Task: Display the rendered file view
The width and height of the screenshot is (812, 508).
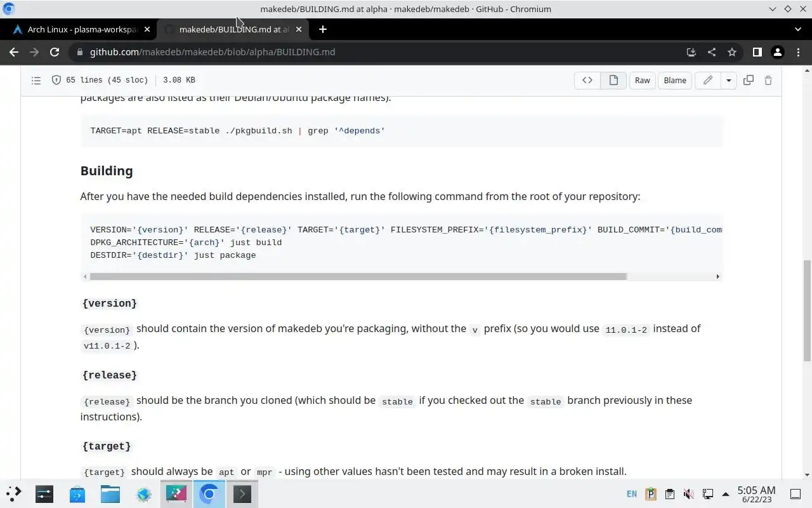Action: pyautogui.click(x=613, y=80)
